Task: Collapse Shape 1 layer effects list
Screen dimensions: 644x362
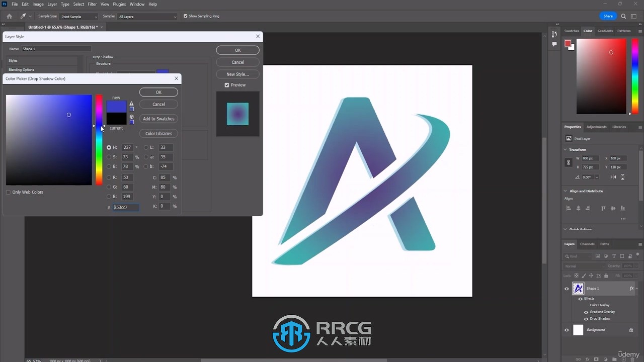Action: pyautogui.click(x=637, y=289)
